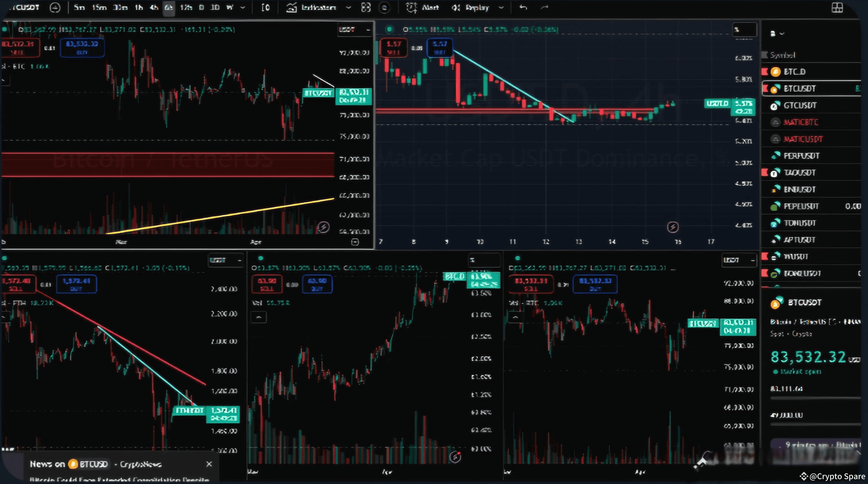Sort watchlist by Symbol header
Image resolution: width=868 pixels, height=484 pixels.
[782, 55]
